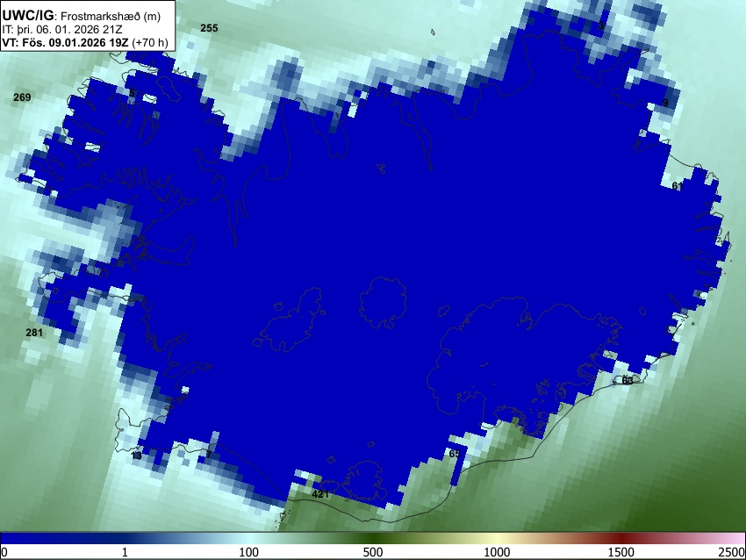Click the value label 61 on the east coast
This screenshot has width=746, height=560.
(678, 186)
